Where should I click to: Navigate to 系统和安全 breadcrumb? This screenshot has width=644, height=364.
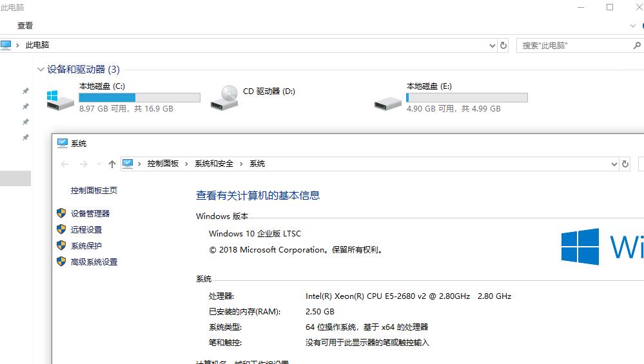214,164
